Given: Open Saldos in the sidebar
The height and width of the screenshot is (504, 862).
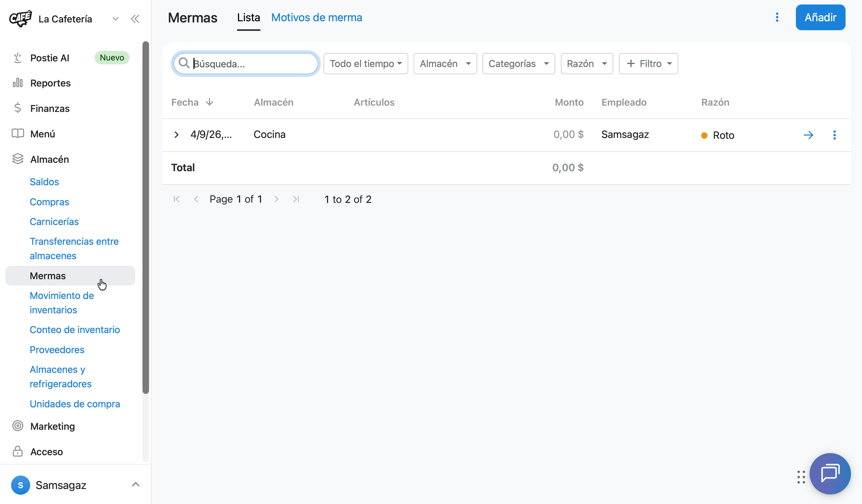Looking at the screenshot, I should tap(44, 182).
